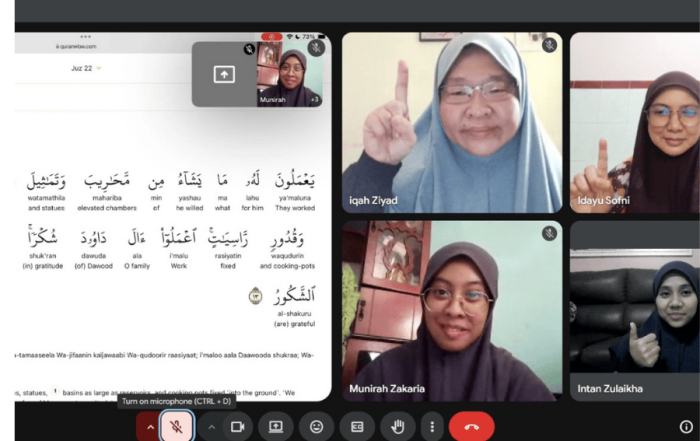Screen dimensions: 700x441
Task: Turn on closed captions button
Action: 357,427
